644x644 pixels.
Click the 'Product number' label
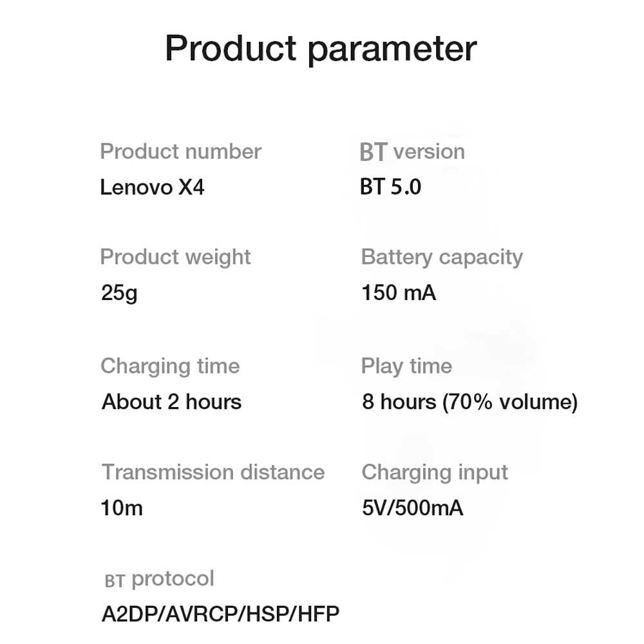tap(180, 152)
